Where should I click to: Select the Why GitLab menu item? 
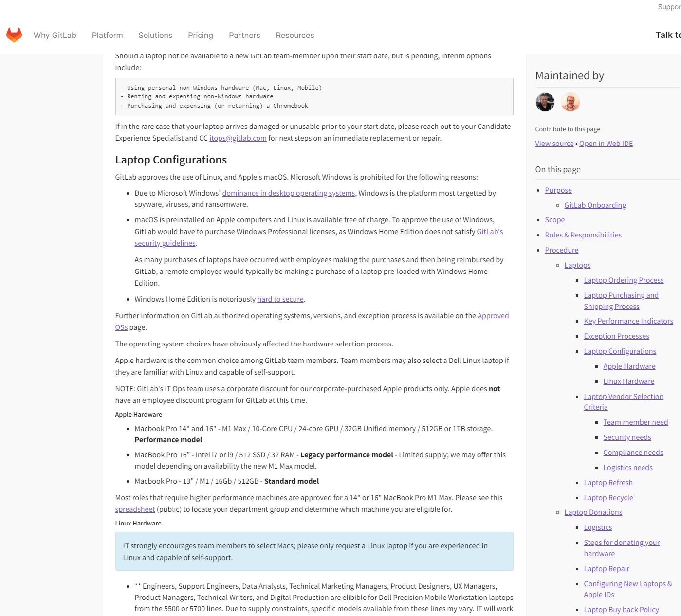55,35
